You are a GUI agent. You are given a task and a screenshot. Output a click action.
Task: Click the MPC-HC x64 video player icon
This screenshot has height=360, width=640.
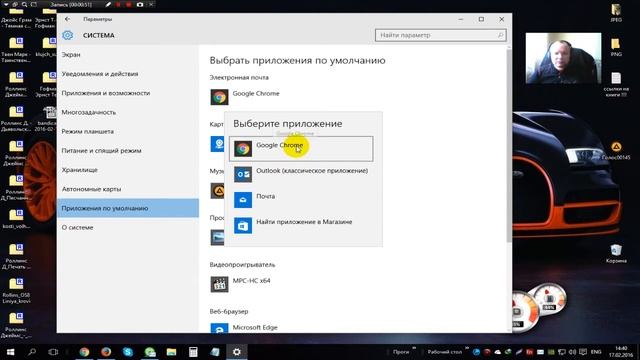coord(219,284)
